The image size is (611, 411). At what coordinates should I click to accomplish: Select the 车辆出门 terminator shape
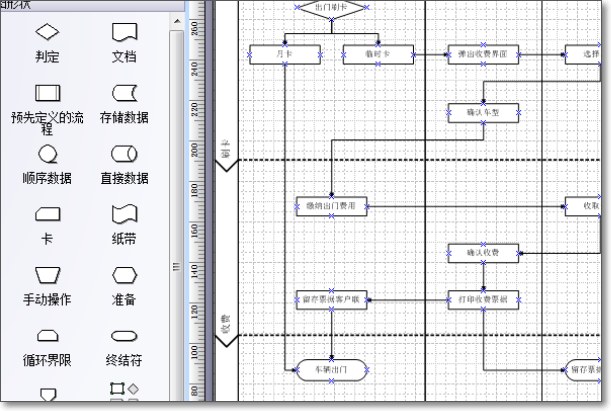[x=332, y=370]
